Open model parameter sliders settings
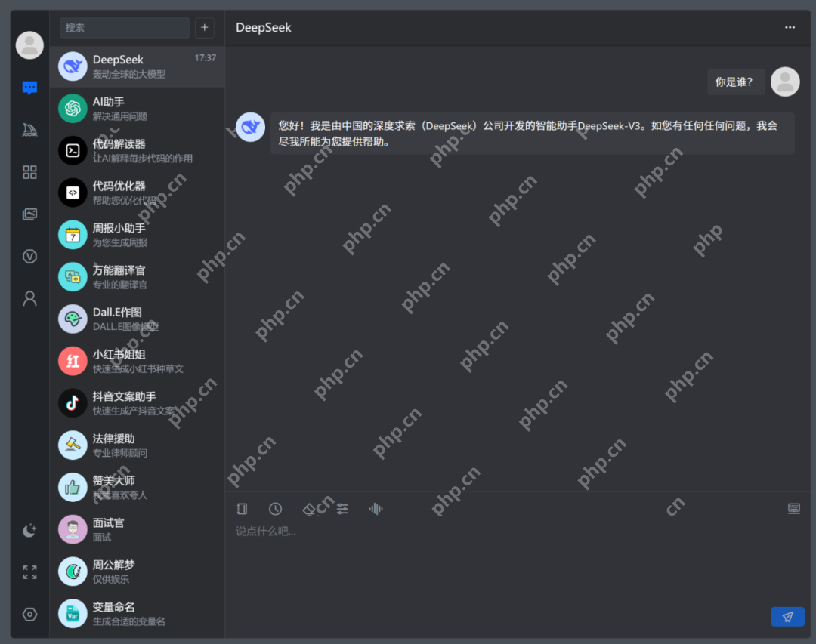Viewport: 816px width, 644px height. click(x=342, y=509)
